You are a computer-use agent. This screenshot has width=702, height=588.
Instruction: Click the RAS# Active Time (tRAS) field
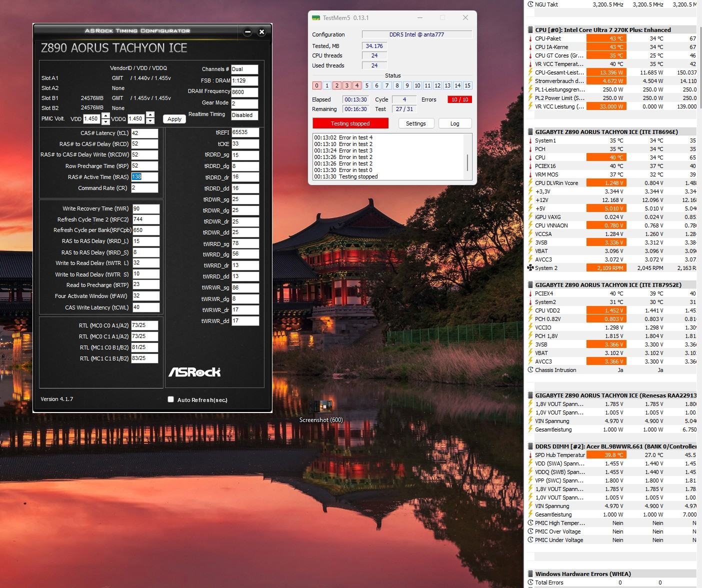(144, 177)
